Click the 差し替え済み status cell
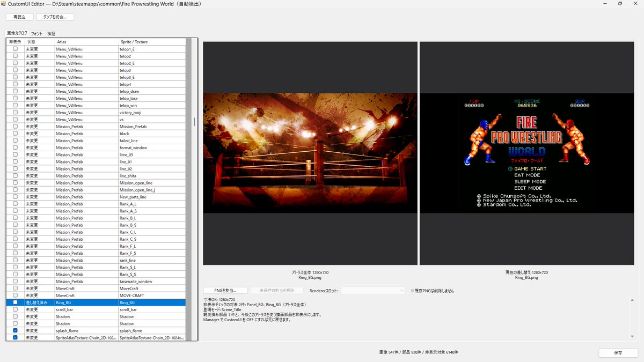The width and height of the screenshot is (644, 362). point(40,302)
